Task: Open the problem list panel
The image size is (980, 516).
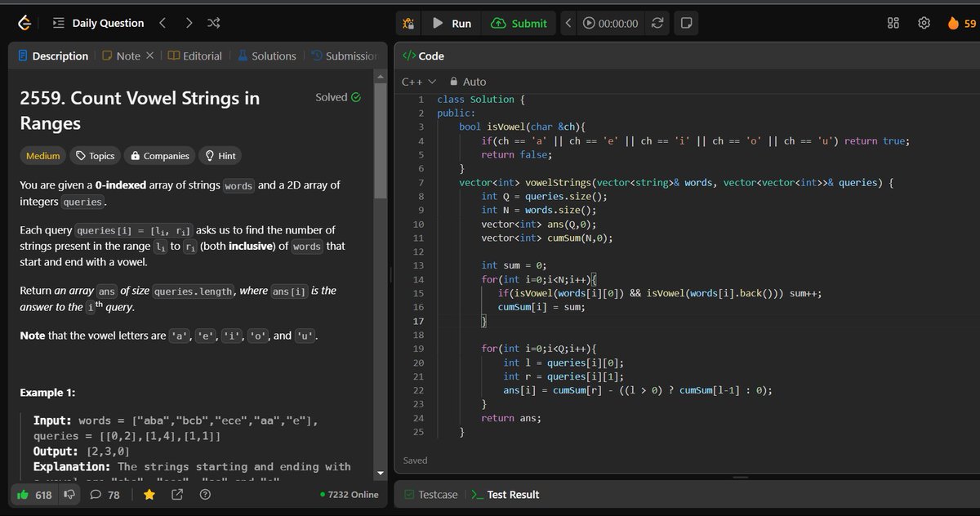Action: 58,23
